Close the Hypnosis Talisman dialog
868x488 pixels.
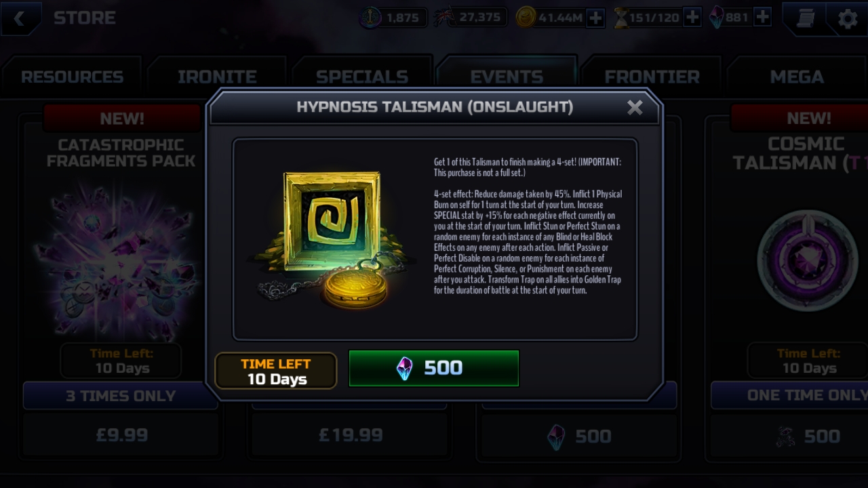coord(635,107)
